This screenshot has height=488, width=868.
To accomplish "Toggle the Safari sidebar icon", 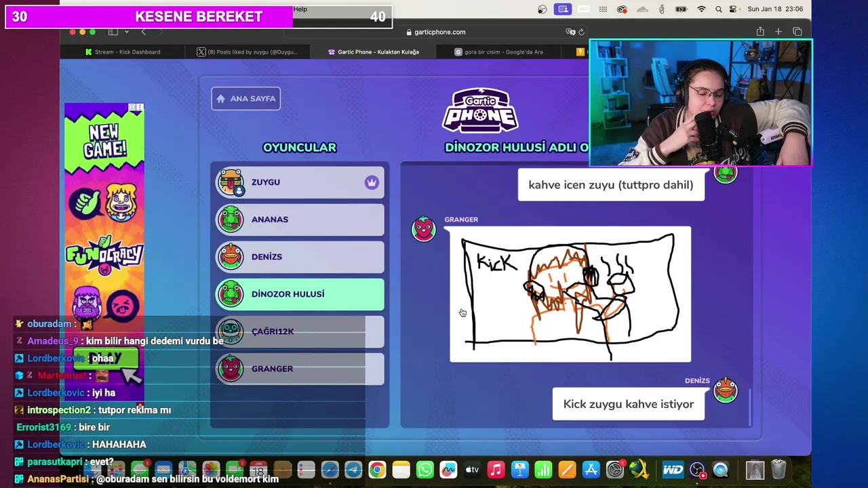I will click(113, 32).
